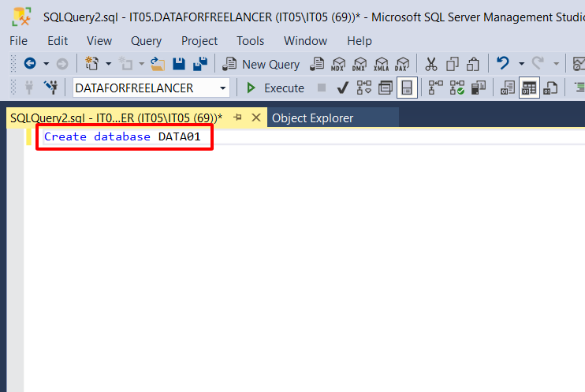Open a new XMLA query

(x=382, y=64)
